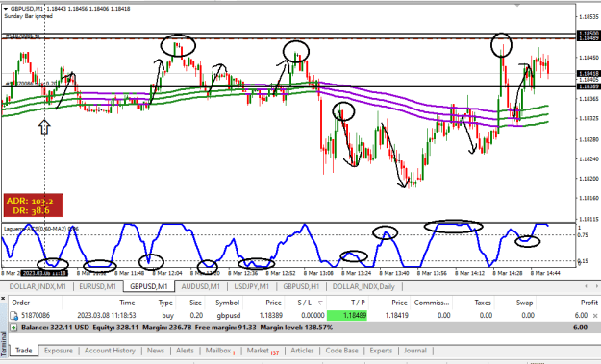The width and height of the screenshot is (601, 364).
Task: Click the green take profit value 1.18489
Action: tap(347, 316)
